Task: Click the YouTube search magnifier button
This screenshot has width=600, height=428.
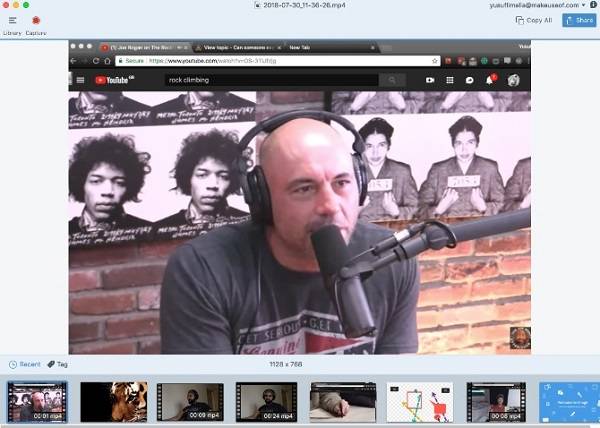Action: tap(392, 80)
